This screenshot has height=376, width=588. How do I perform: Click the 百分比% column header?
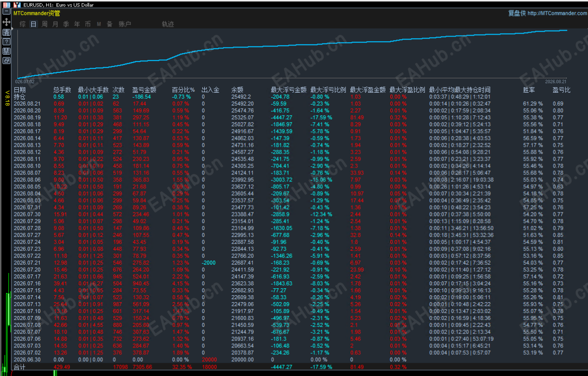click(x=183, y=90)
